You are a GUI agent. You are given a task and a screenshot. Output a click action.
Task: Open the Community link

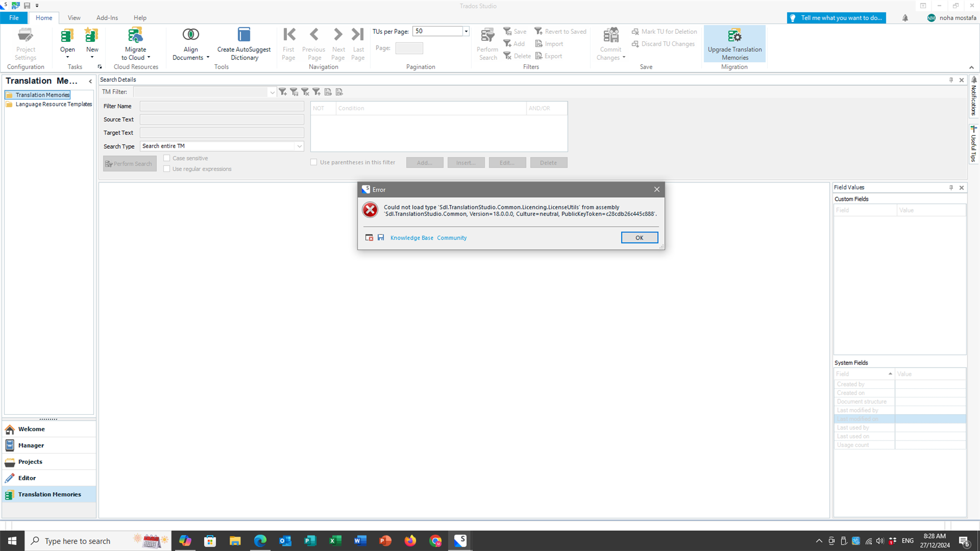[452, 238]
